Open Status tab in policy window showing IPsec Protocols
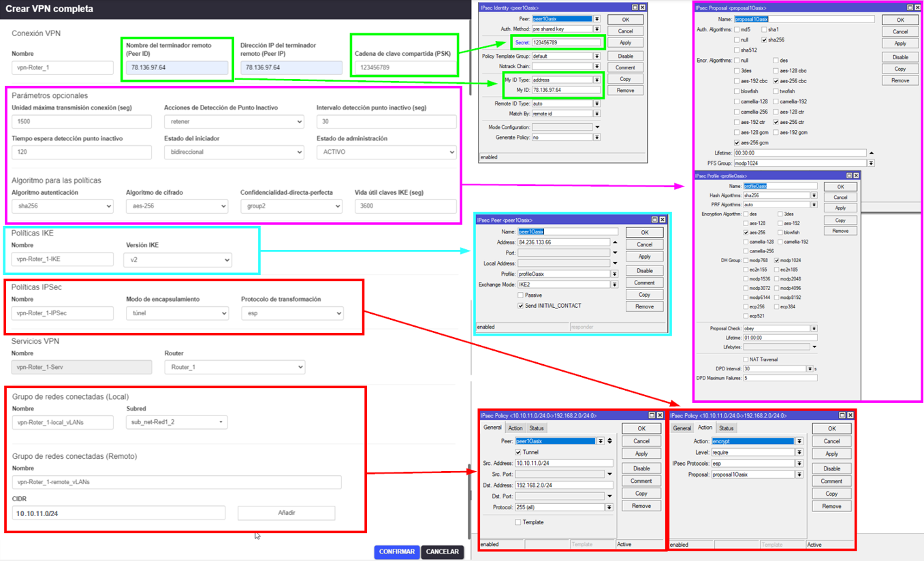The image size is (924, 561). 727,428
